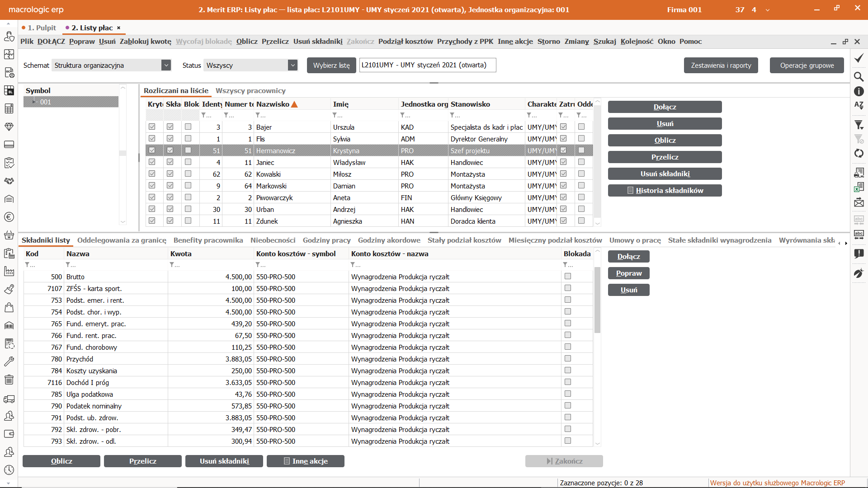
Task: Expand the 001 tree node
Action: click(x=34, y=102)
